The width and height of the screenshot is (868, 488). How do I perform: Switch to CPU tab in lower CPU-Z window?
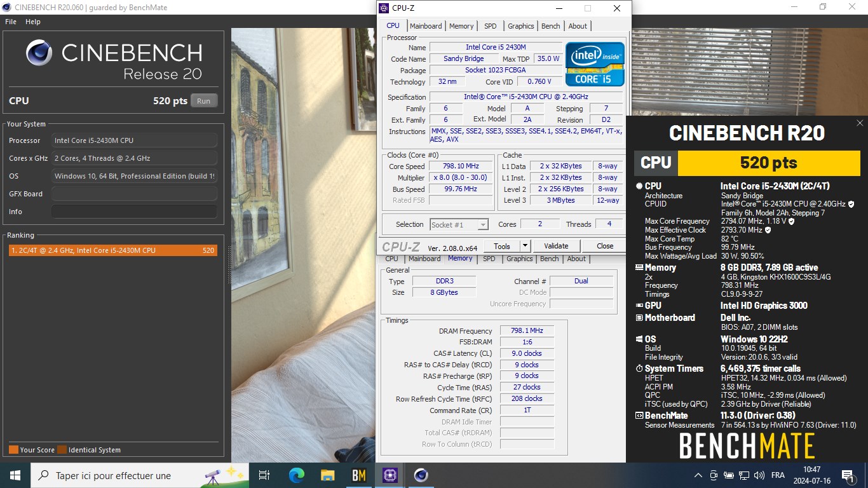(392, 259)
